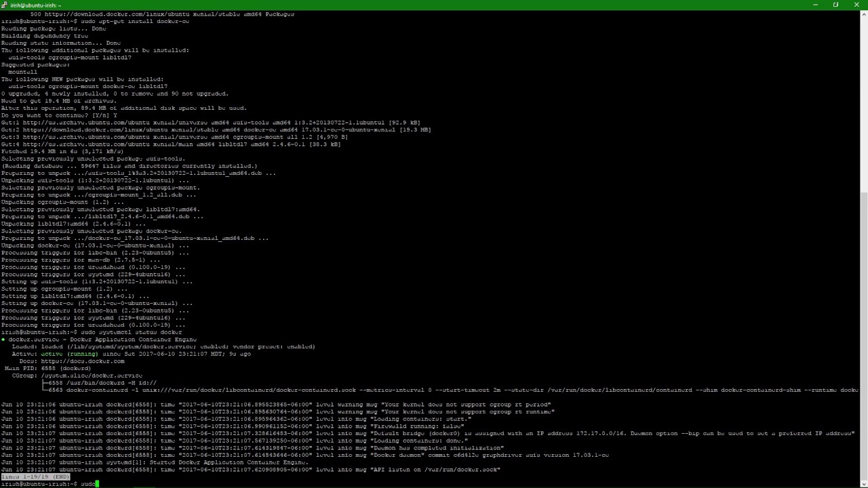The image size is (868, 488).
Task: Click 'The following NEW packages will be installed:'
Action: tap(82, 79)
